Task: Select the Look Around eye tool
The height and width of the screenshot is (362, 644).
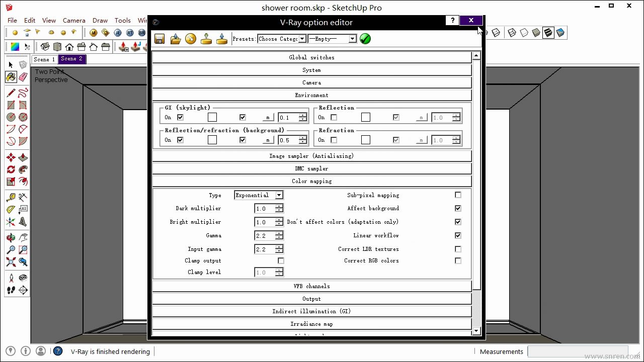Action: (23, 278)
